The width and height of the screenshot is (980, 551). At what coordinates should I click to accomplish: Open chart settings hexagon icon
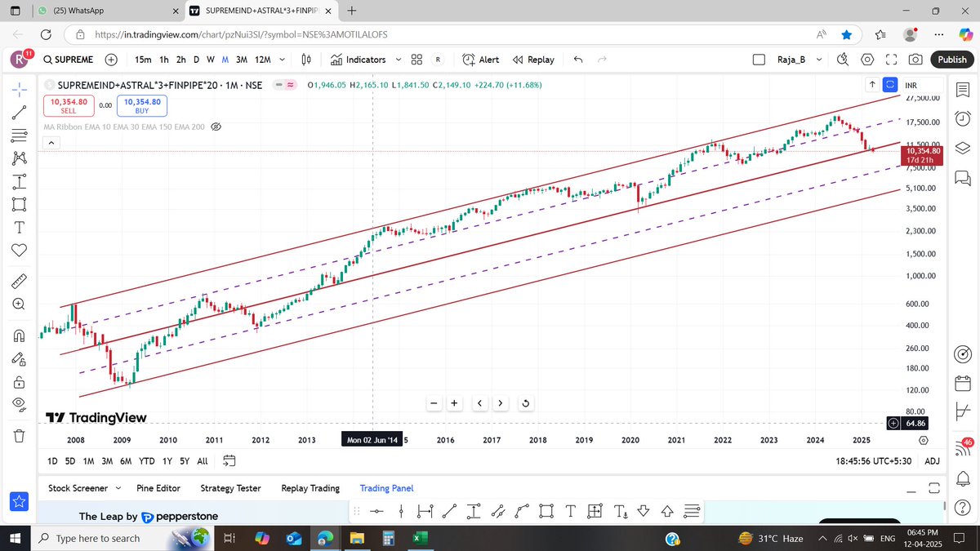[867, 60]
